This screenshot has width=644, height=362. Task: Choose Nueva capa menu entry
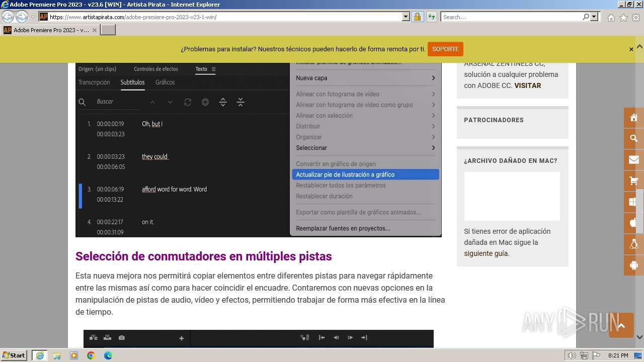click(311, 78)
